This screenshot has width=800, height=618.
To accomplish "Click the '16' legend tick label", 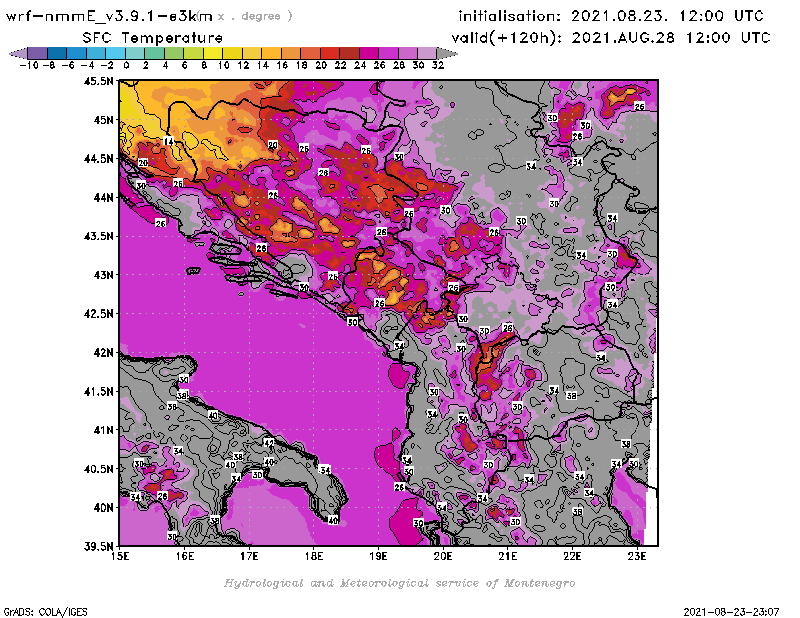I will (282, 65).
